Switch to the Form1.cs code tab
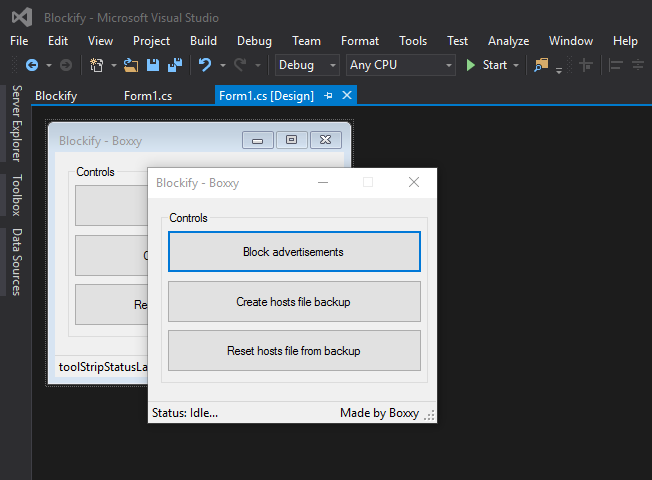 pos(148,96)
